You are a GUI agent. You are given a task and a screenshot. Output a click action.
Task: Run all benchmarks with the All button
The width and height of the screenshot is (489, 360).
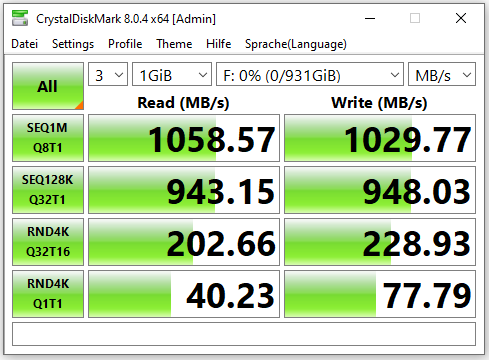48,86
